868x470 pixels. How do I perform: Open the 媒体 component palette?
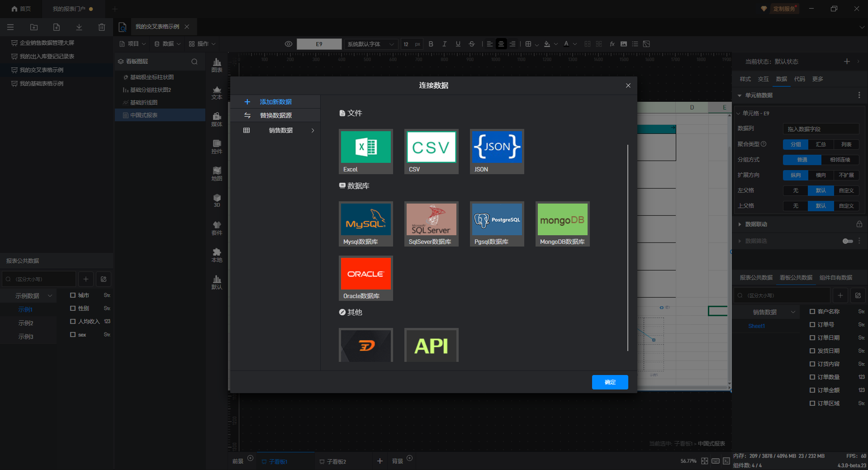click(217, 120)
